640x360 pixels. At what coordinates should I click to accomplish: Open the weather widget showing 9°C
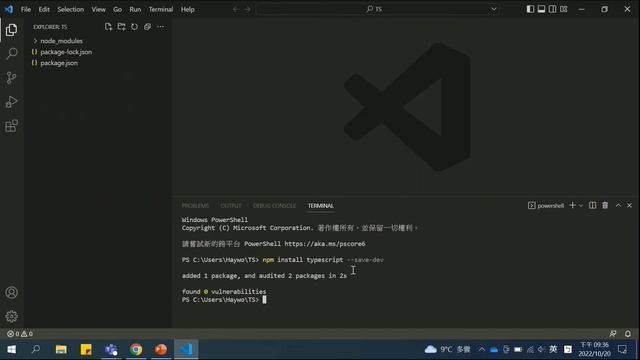point(448,349)
